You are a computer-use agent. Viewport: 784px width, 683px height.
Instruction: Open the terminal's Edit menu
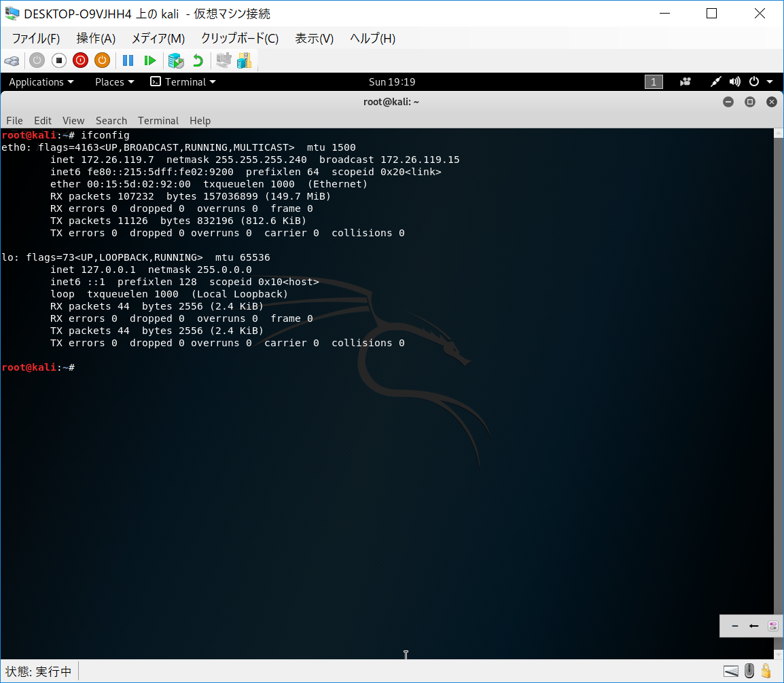[x=43, y=121]
